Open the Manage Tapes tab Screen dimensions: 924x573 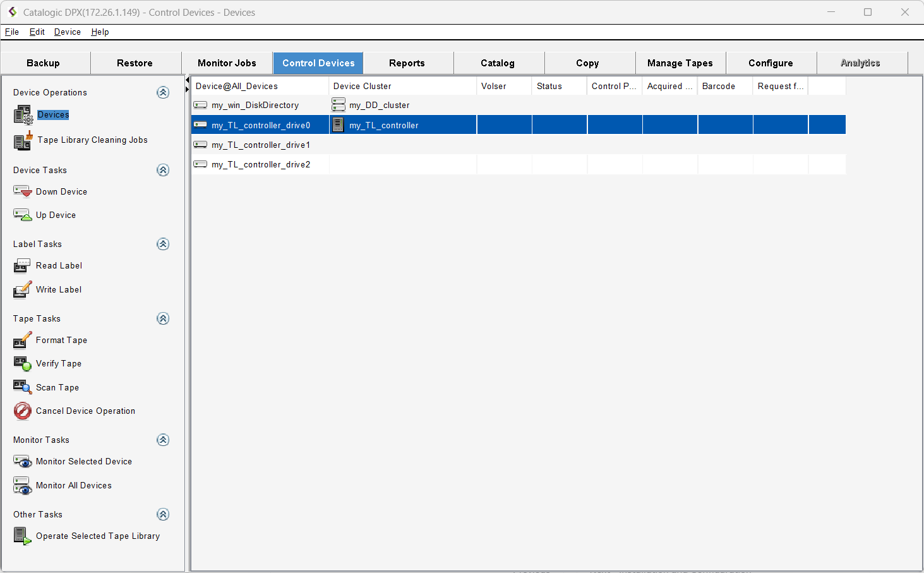[x=680, y=63]
